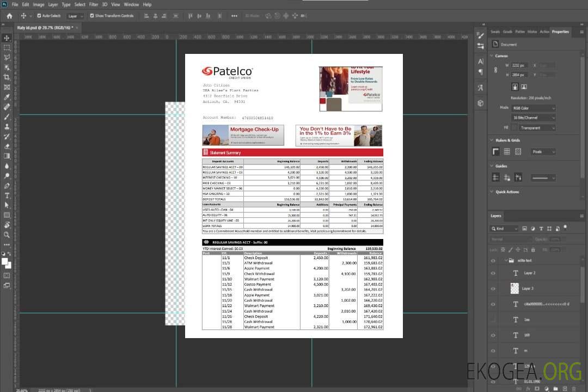Click the delete layer trash icon
This screenshot has width=588, height=392.
click(x=574, y=389)
